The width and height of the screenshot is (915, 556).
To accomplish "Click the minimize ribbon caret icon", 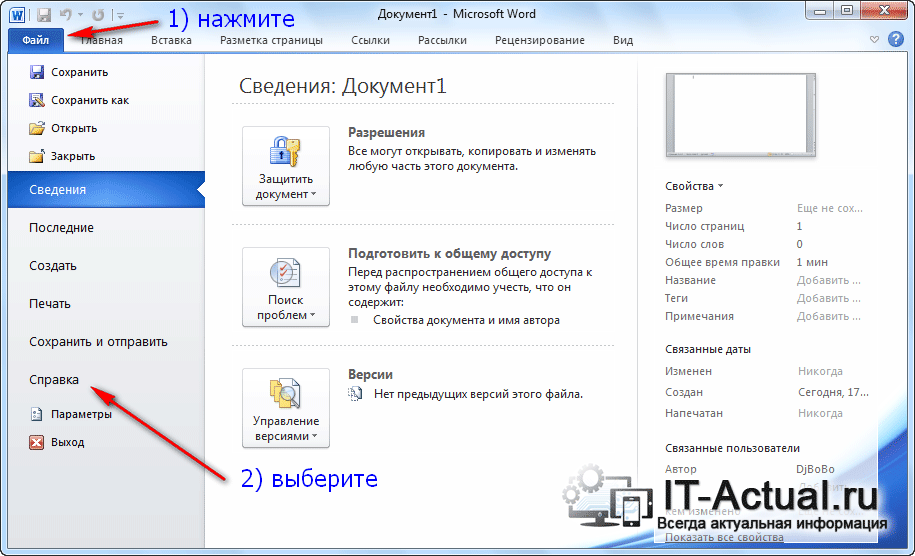I will [x=874, y=40].
